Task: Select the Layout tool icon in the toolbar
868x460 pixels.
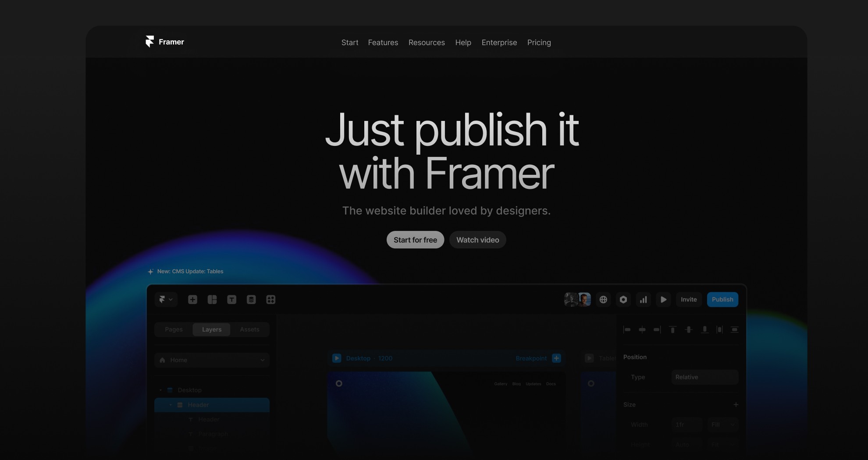Action: click(x=212, y=300)
